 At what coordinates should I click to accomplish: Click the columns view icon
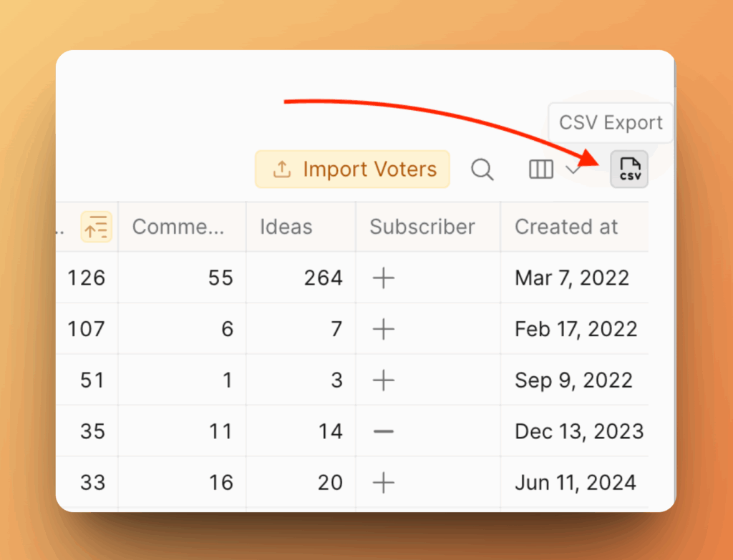point(540,170)
